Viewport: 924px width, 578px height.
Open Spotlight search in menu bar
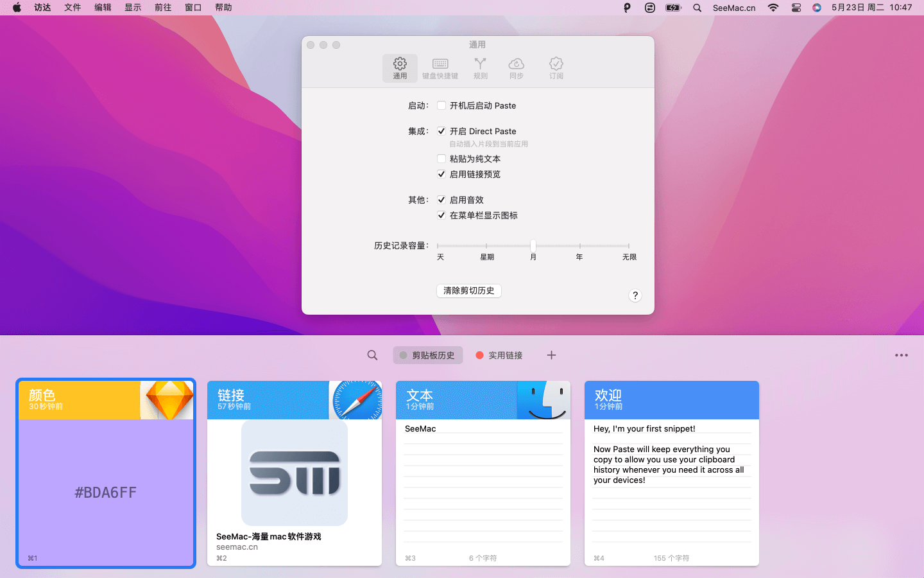coord(697,8)
